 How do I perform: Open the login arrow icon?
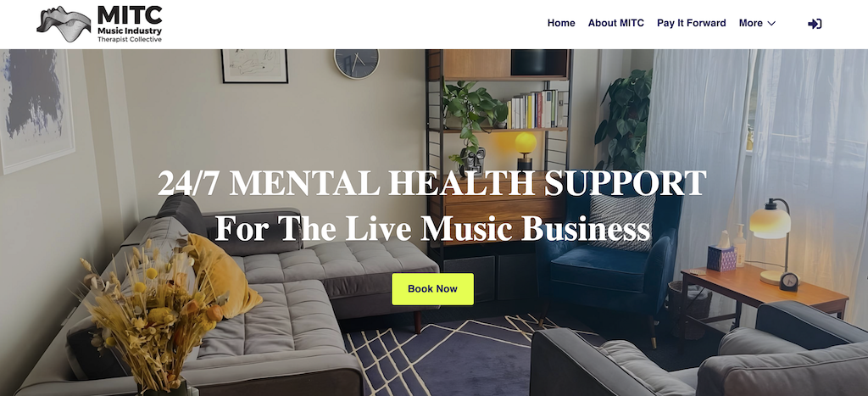815,23
